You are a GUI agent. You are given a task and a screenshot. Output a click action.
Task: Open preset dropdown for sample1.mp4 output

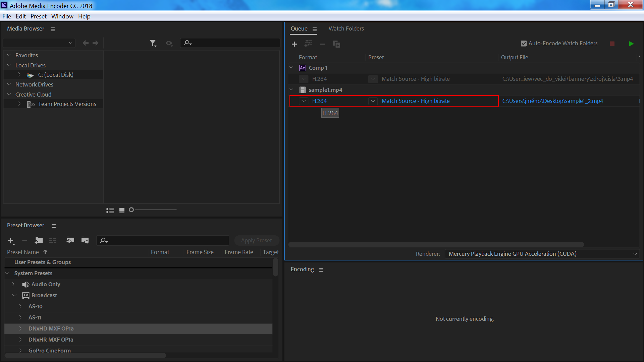coord(373,101)
